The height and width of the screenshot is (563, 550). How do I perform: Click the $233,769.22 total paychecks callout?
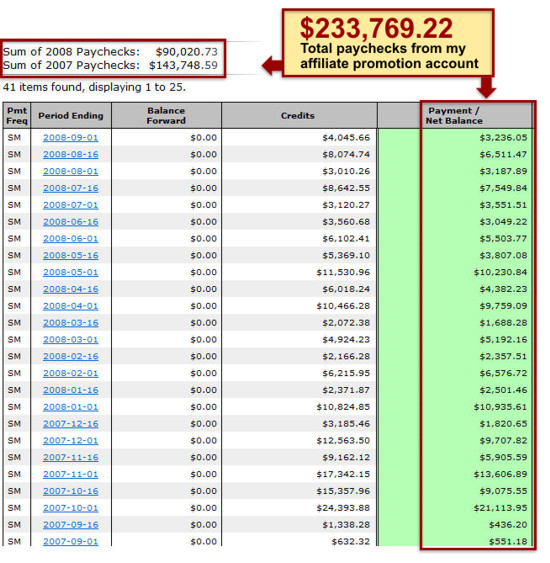click(388, 43)
